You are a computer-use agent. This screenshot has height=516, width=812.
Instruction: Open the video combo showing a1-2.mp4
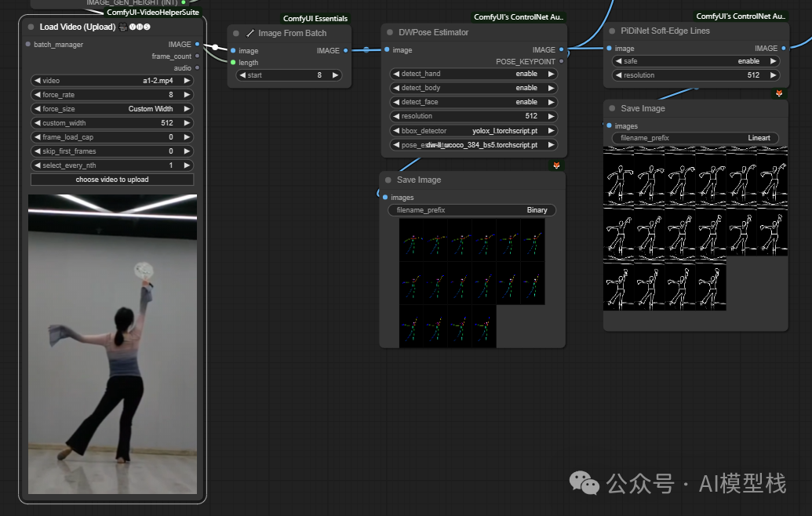[112, 81]
